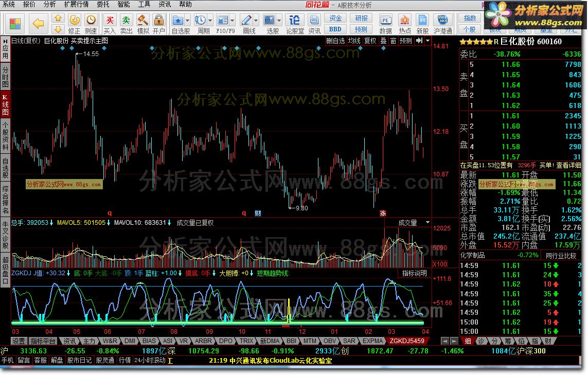Open the 智能 menu
Screen dimensions: 588x375
click(x=124, y=4)
